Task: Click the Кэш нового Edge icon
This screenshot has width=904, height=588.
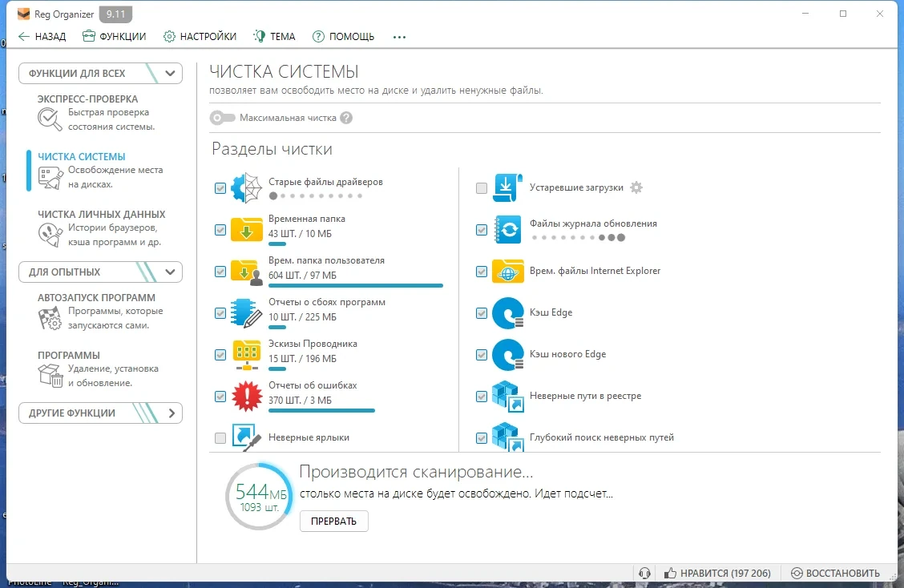Action: 507,355
